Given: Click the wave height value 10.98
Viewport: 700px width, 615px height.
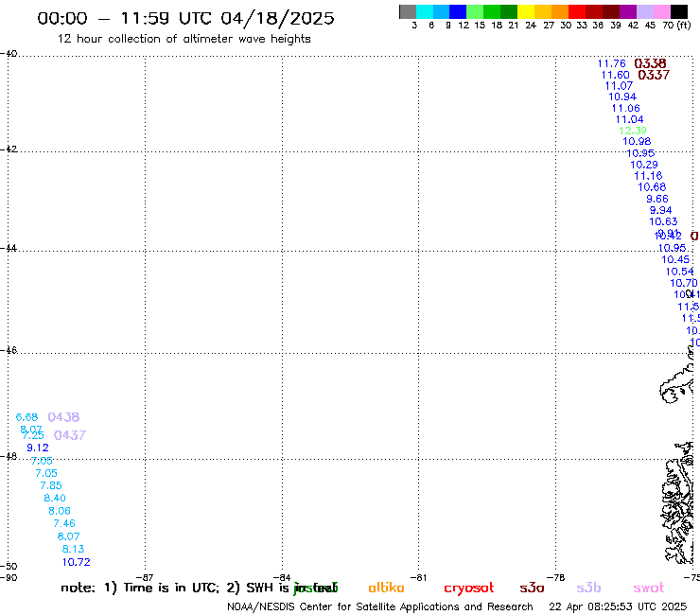Looking at the screenshot, I should [637, 141].
